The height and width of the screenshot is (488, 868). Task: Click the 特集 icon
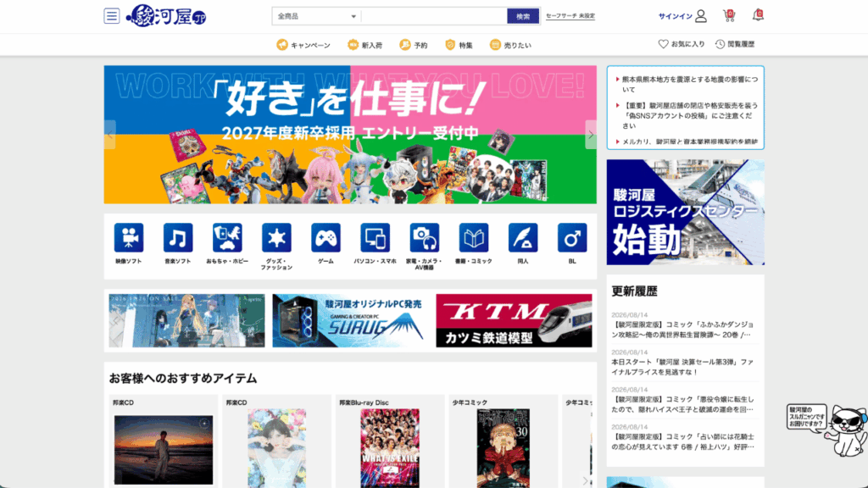(450, 45)
